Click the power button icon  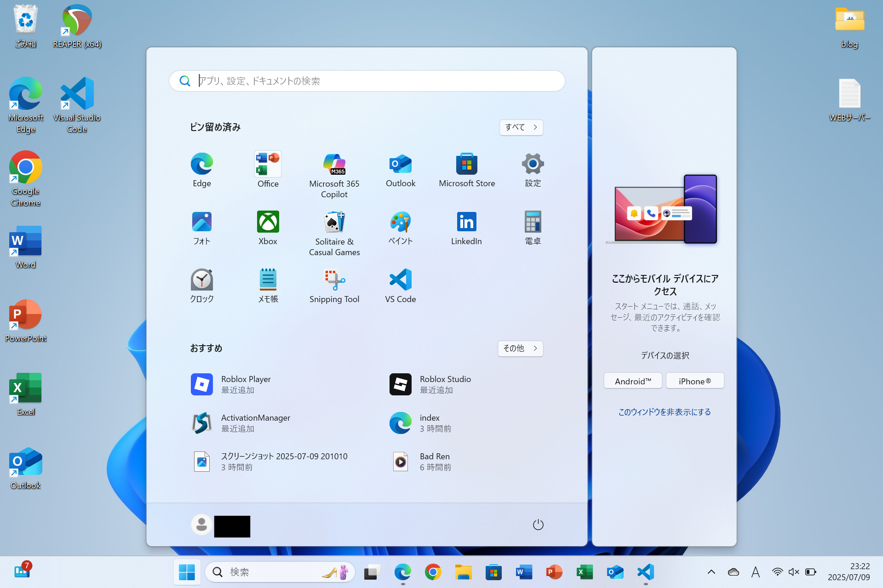point(538,525)
